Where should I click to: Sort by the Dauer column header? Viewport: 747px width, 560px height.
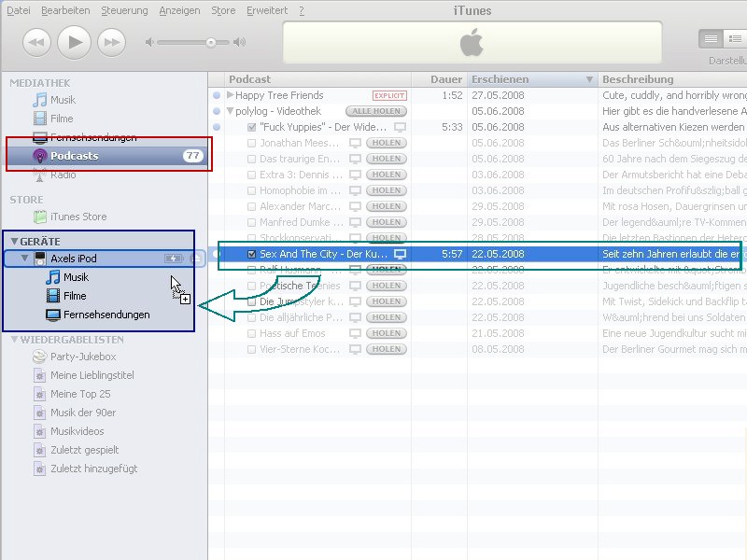[439, 79]
